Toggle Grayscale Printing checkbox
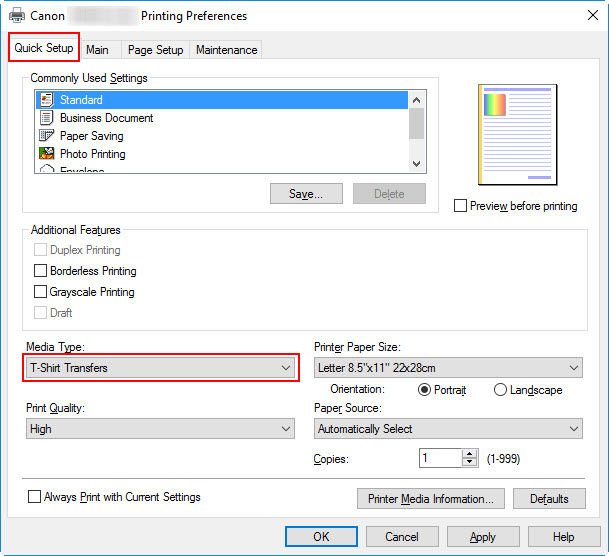 coord(40,292)
